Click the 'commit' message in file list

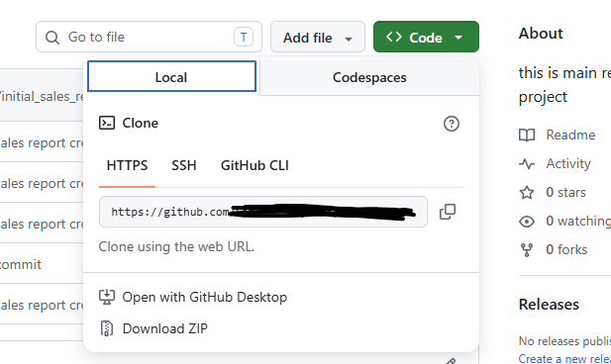coord(20,265)
